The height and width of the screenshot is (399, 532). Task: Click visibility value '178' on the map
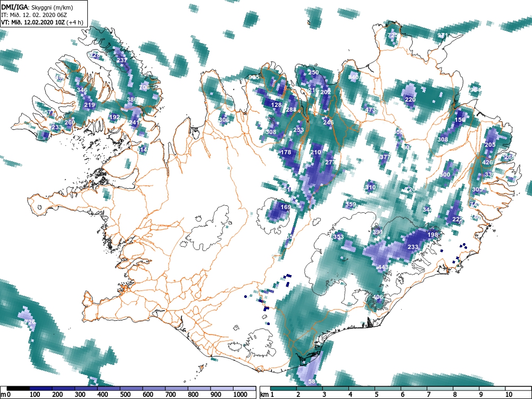[x=286, y=152]
